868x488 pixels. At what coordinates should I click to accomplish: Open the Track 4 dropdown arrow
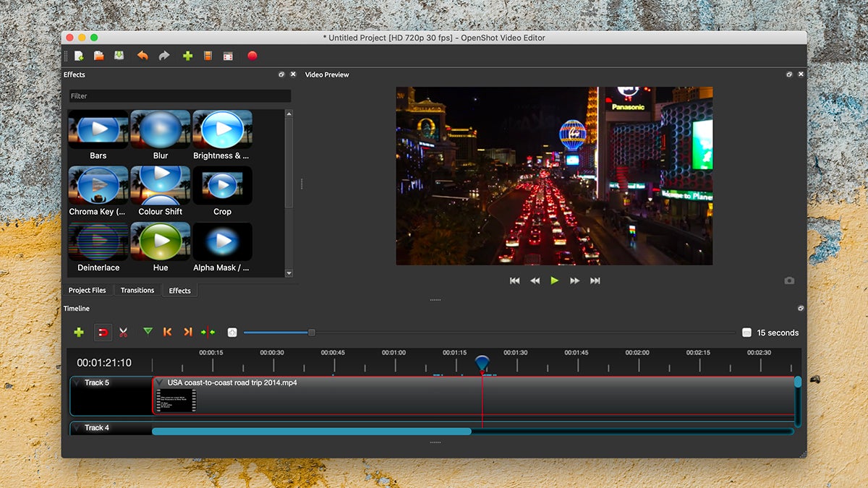(77, 428)
